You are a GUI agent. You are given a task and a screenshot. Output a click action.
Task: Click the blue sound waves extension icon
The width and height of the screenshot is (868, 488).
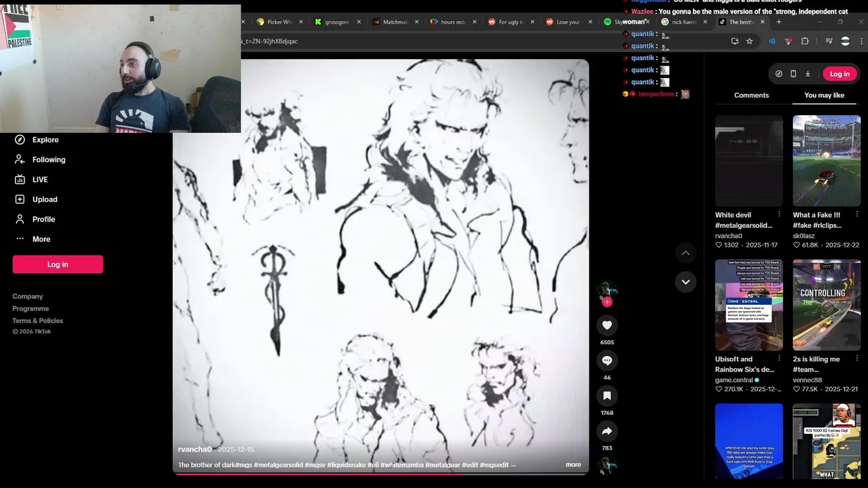(772, 41)
